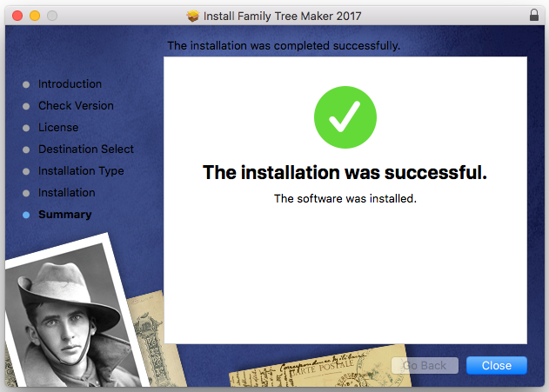Viewport: 549px width, 392px height.
Task: Select the Installation Type step
Action: coord(81,171)
